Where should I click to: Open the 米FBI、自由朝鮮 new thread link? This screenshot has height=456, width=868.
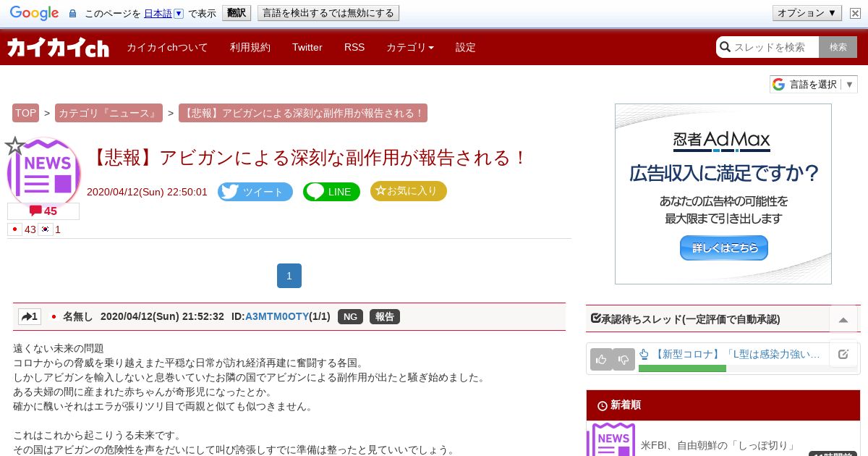click(x=718, y=445)
